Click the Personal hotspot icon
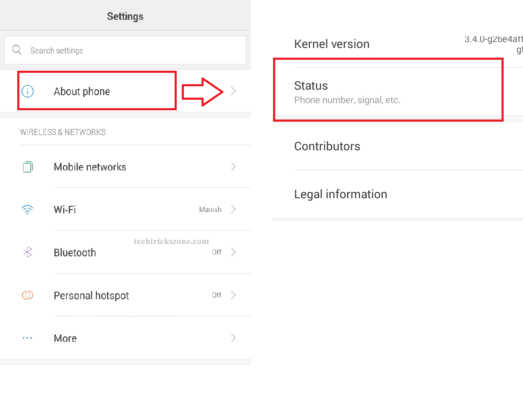This screenshot has height=420, width=523. [28, 295]
